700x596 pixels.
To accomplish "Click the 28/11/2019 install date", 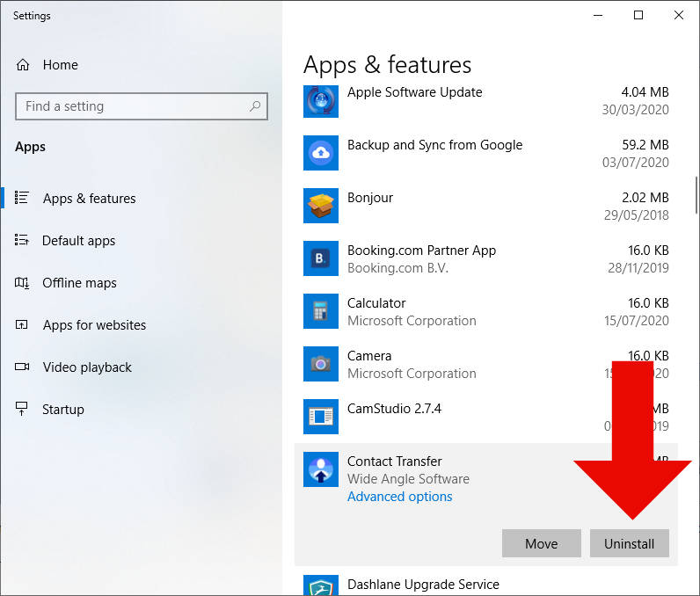I will click(638, 267).
